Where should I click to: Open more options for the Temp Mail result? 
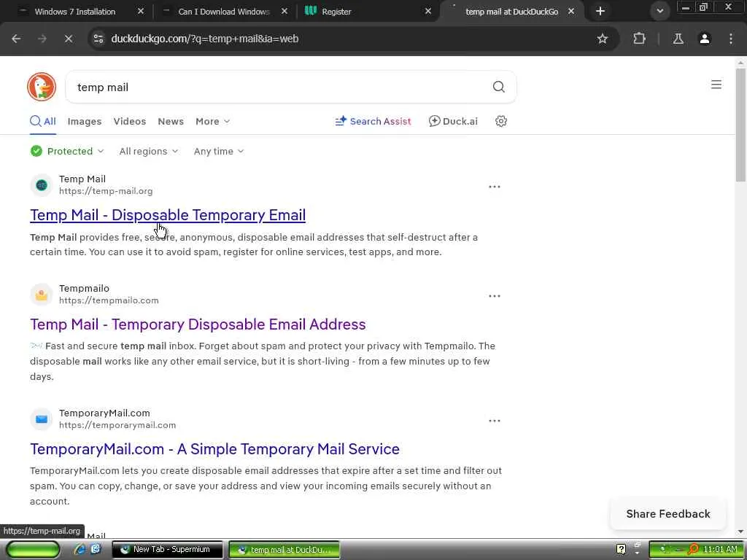pyautogui.click(x=495, y=187)
